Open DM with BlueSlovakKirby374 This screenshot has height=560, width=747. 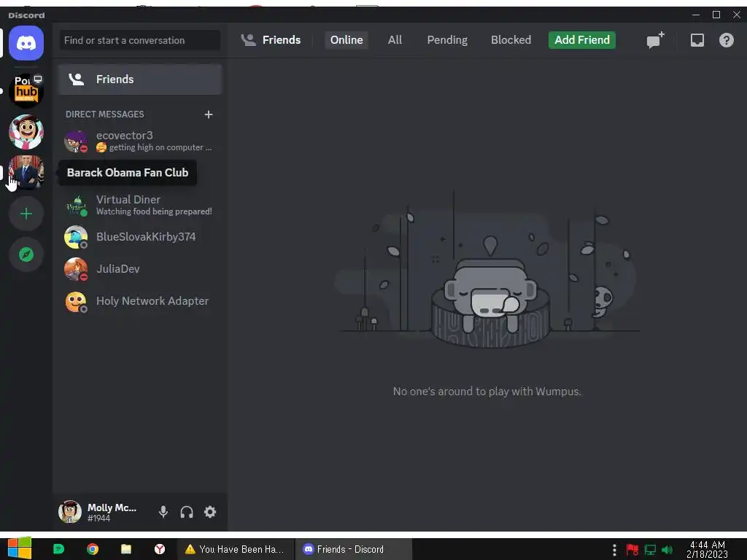[x=140, y=237]
